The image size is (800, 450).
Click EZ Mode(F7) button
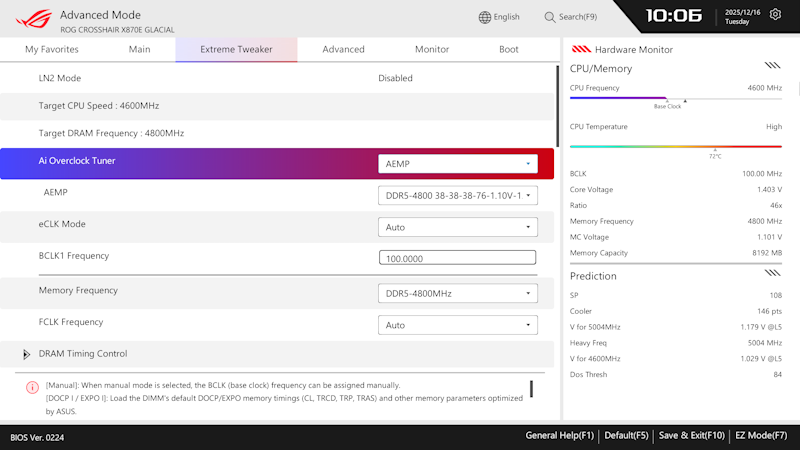pyautogui.click(x=761, y=436)
